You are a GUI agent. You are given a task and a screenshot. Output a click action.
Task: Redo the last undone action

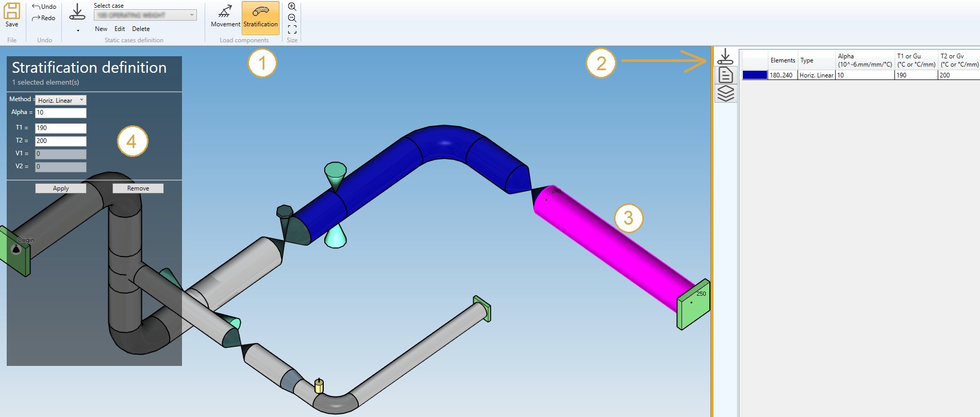tap(44, 18)
